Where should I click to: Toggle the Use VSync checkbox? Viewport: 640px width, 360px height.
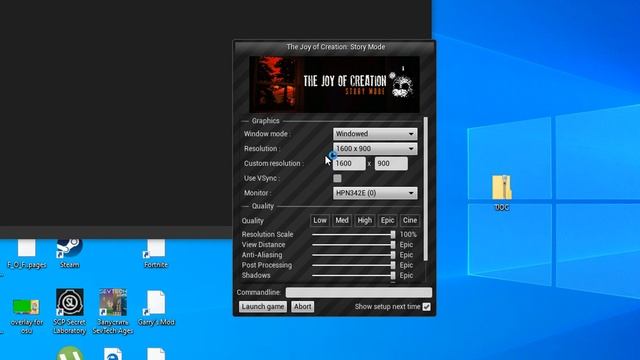tap(337, 178)
